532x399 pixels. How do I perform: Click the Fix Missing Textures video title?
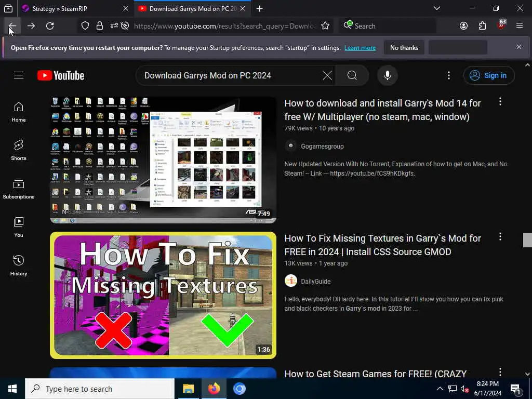(x=382, y=245)
